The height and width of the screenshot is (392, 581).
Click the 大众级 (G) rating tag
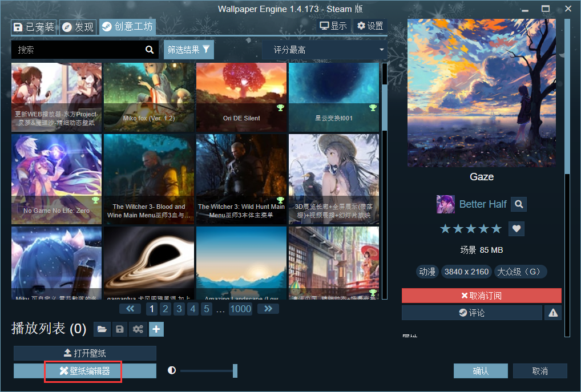pyautogui.click(x=520, y=272)
